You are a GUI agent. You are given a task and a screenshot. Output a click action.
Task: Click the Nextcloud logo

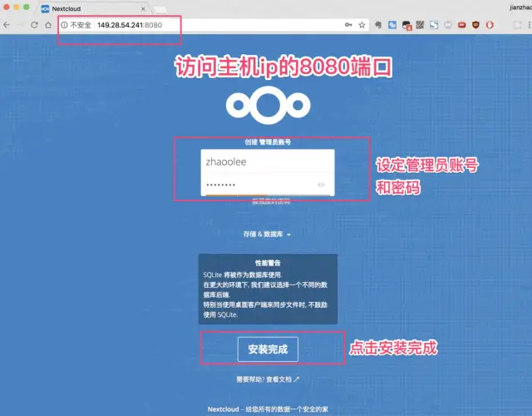(x=266, y=104)
